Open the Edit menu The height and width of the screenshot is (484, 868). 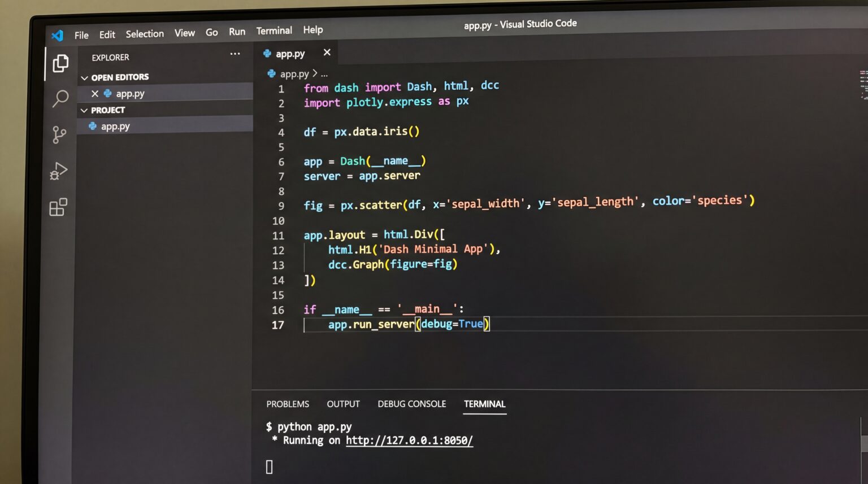coord(107,34)
